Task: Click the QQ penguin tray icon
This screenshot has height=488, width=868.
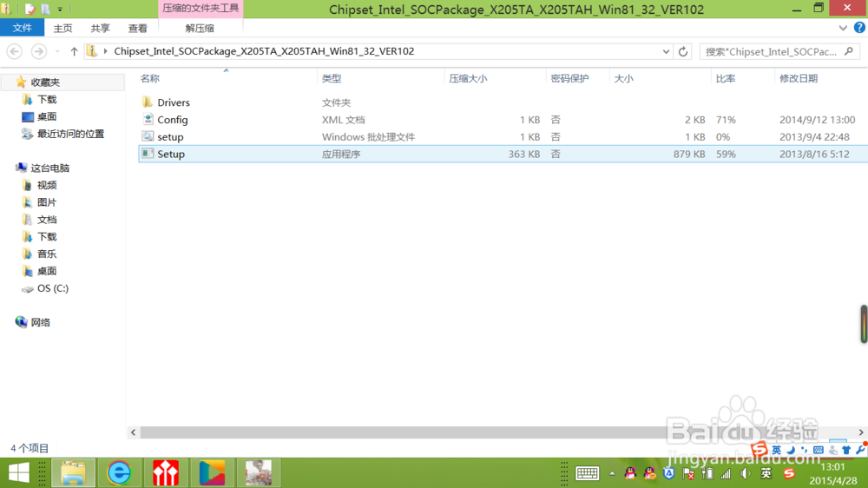Action: click(x=630, y=473)
